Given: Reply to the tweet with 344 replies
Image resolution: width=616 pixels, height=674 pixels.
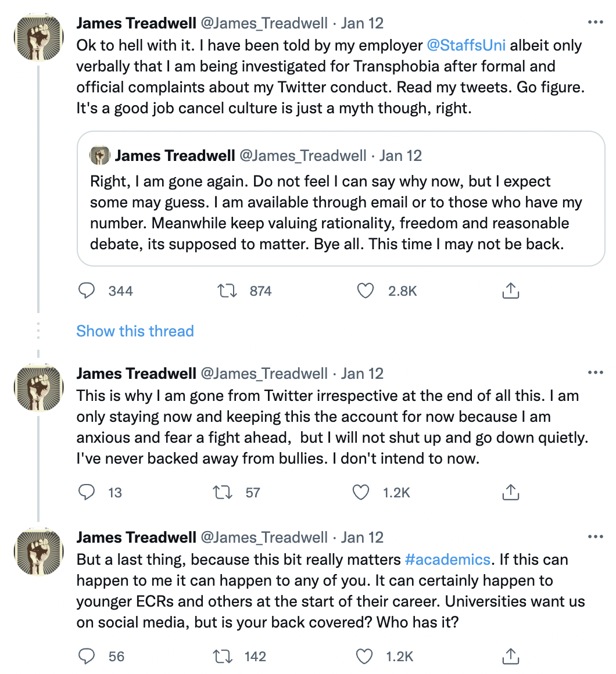Looking at the screenshot, I should (87, 291).
